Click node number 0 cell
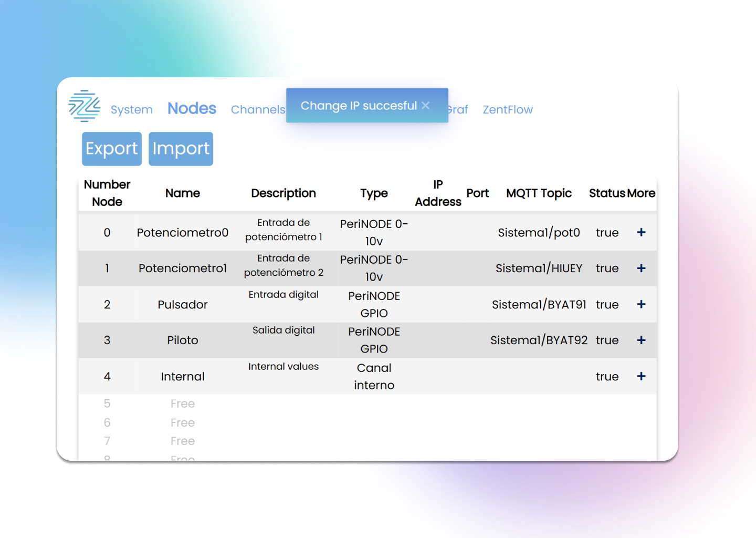 (x=107, y=233)
